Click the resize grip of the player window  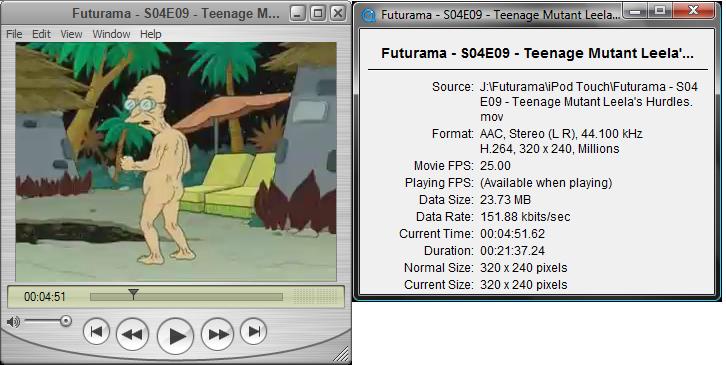(341, 355)
